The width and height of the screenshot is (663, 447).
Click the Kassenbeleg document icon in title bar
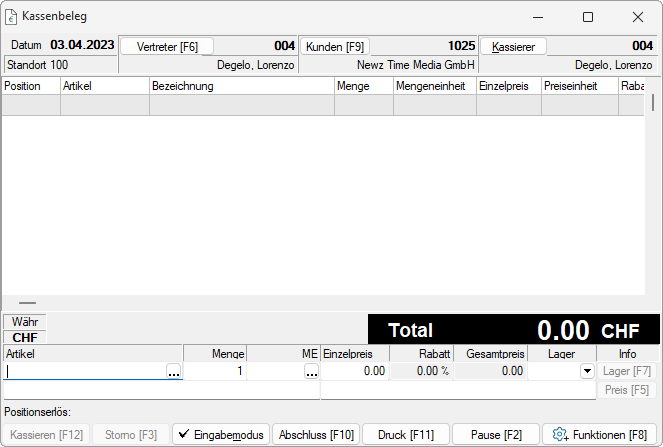click(x=12, y=17)
